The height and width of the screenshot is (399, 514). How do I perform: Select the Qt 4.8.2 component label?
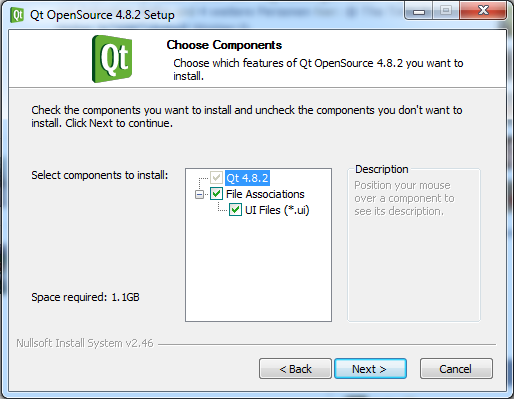click(x=247, y=178)
